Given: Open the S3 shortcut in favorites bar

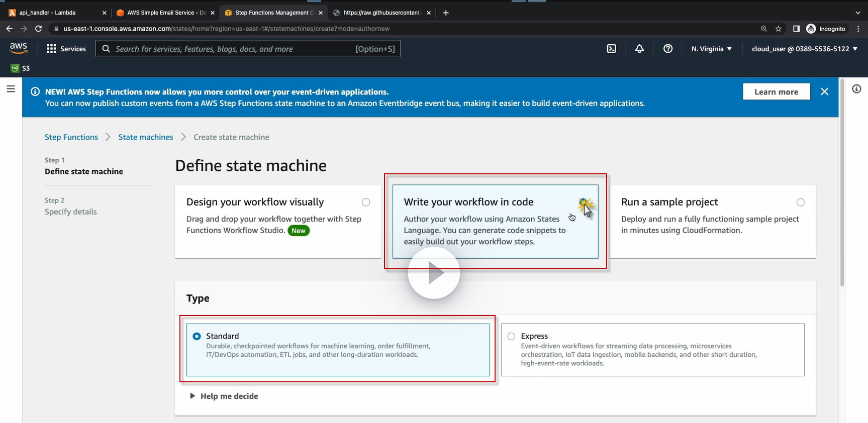Looking at the screenshot, I should click(21, 68).
